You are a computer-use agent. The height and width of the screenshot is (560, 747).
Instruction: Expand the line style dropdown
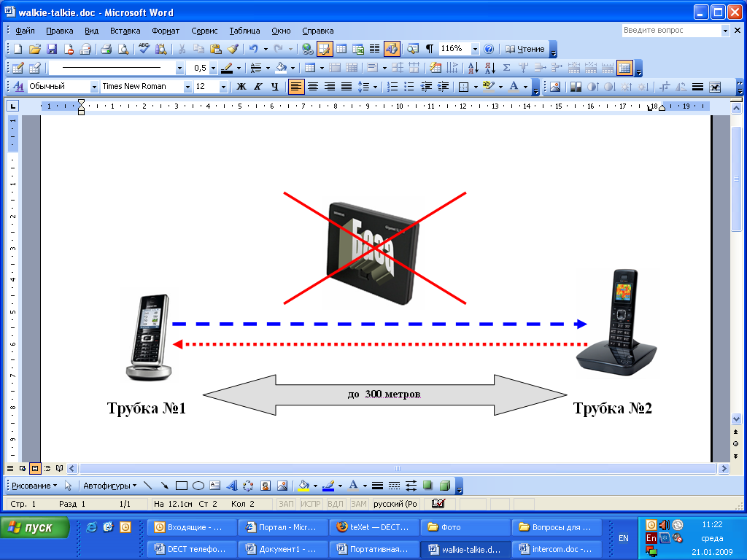click(179, 68)
